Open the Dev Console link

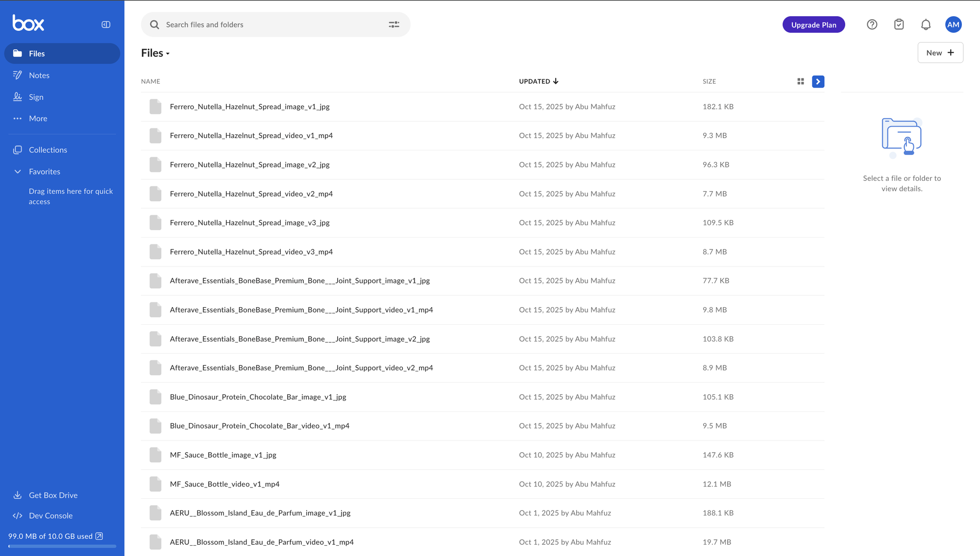pyautogui.click(x=50, y=515)
